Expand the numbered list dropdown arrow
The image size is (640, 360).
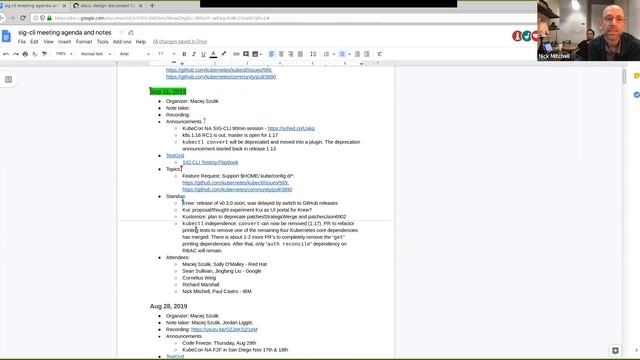tap(333, 54)
